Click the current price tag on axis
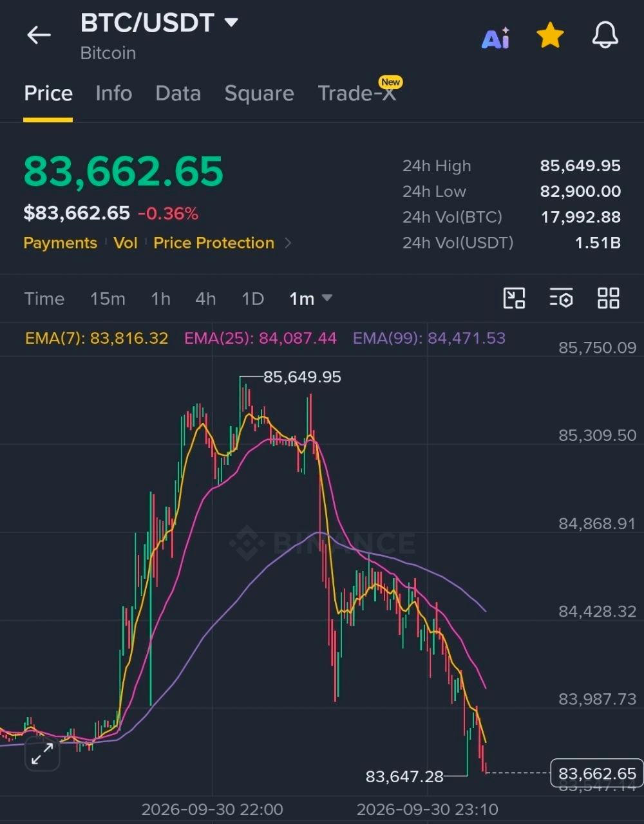Viewport: 644px width, 824px height. (597, 773)
